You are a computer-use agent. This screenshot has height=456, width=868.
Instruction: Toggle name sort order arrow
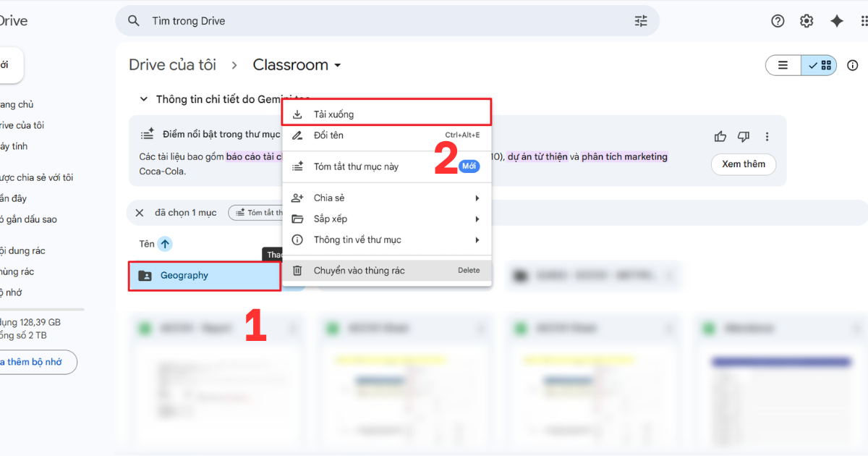tap(165, 244)
